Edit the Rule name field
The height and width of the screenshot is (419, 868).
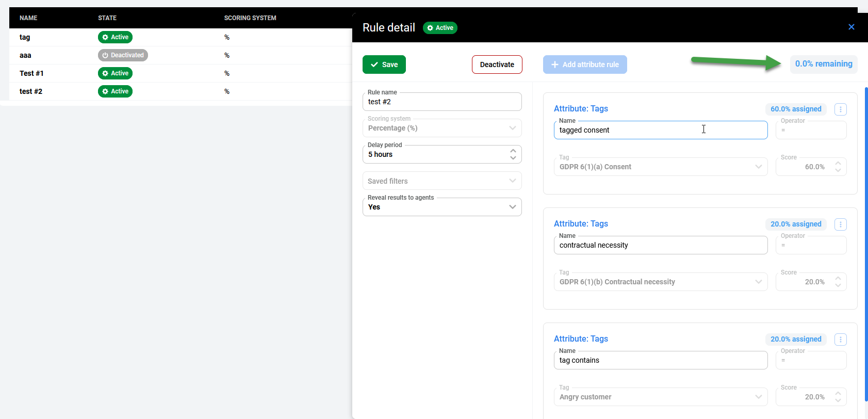[441, 102]
